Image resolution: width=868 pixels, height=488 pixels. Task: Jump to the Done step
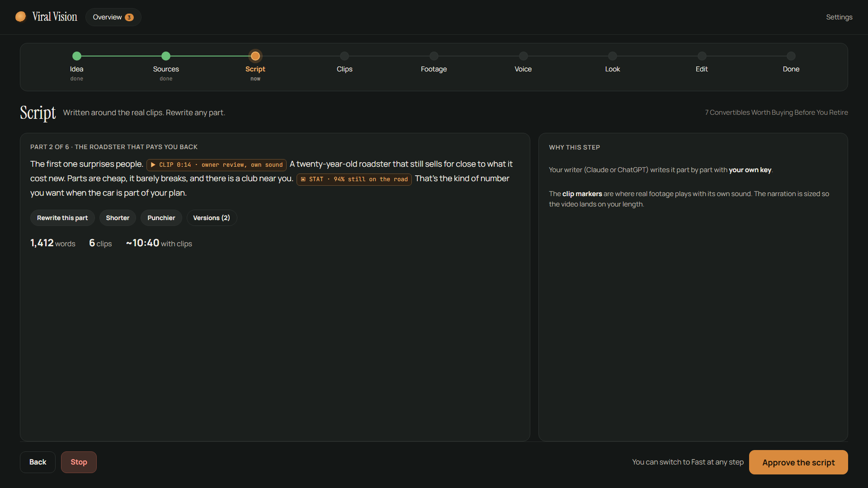(x=791, y=56)
